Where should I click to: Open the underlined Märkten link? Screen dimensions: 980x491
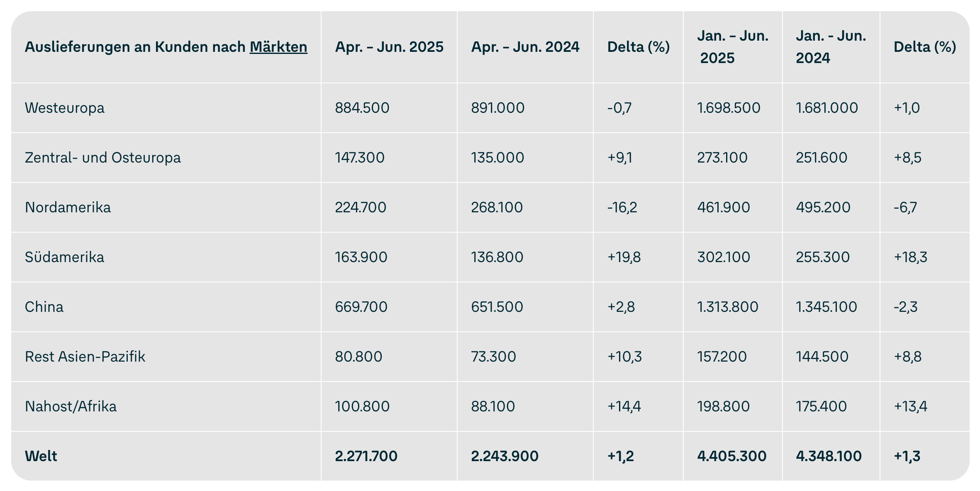click(x=278, y=47)
